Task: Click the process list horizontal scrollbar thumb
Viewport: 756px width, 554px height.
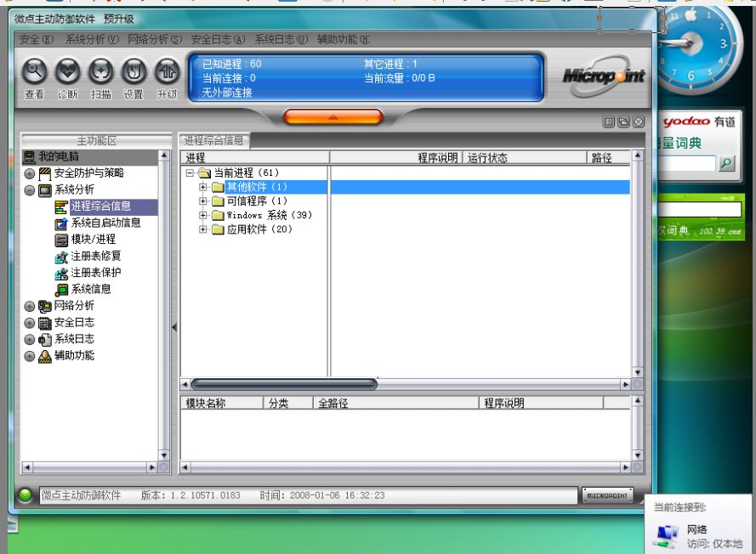Action: click(284, 384)
